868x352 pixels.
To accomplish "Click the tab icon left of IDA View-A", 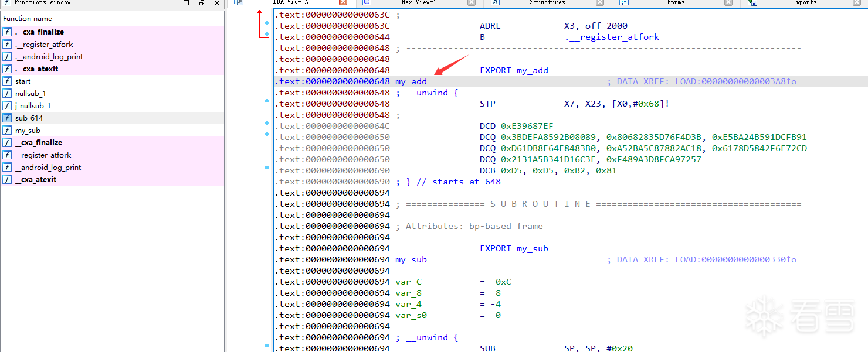I will pyautogui.click(x=239, y=2).
